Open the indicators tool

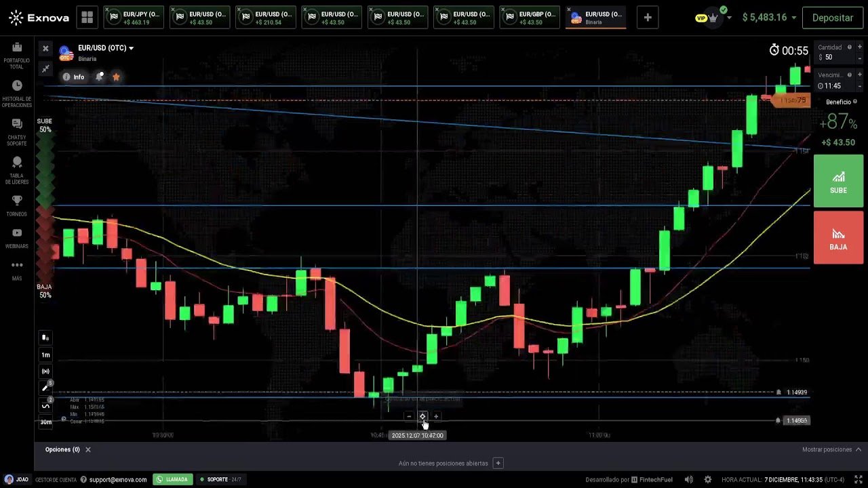45,405
